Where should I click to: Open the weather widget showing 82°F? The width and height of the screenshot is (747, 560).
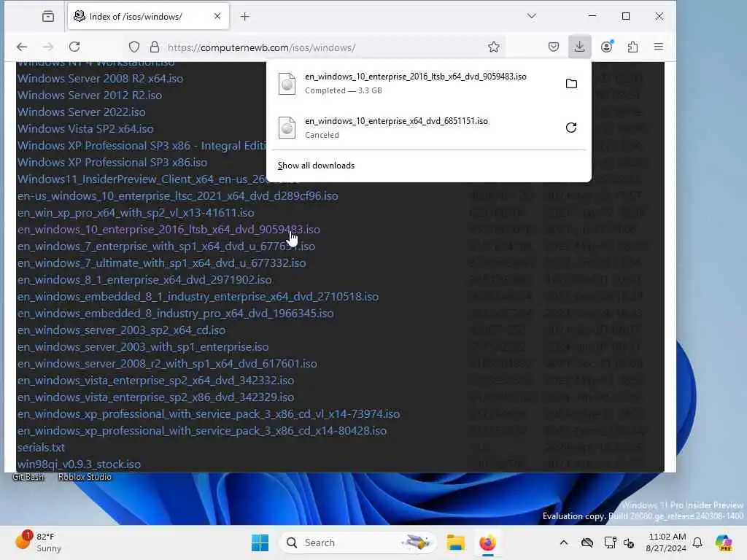tap(38, 542)
